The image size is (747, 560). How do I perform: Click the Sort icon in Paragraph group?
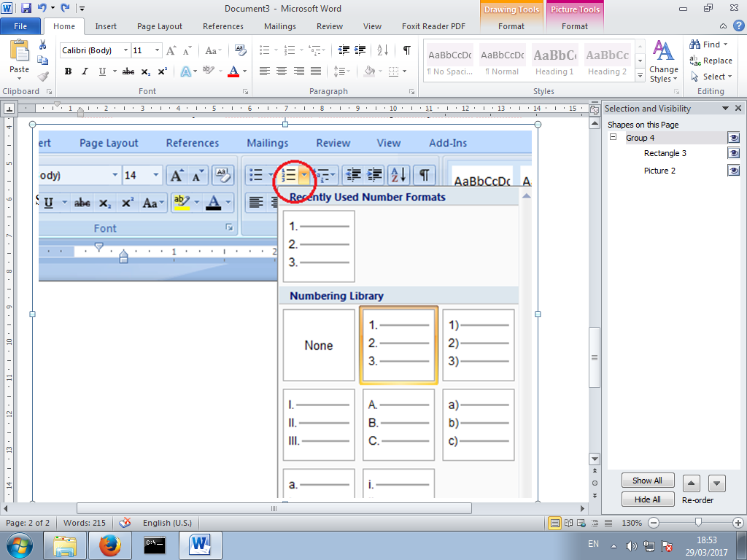(x=382, y=50)
